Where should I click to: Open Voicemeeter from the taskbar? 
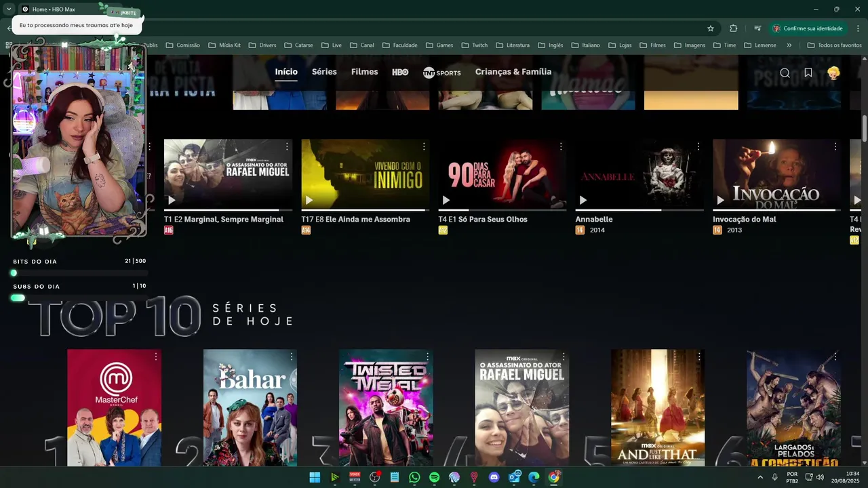(355, 477)
